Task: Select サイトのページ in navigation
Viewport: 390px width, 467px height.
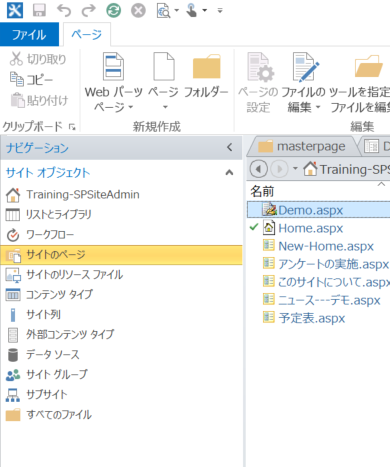Action: tap(121, 255)
